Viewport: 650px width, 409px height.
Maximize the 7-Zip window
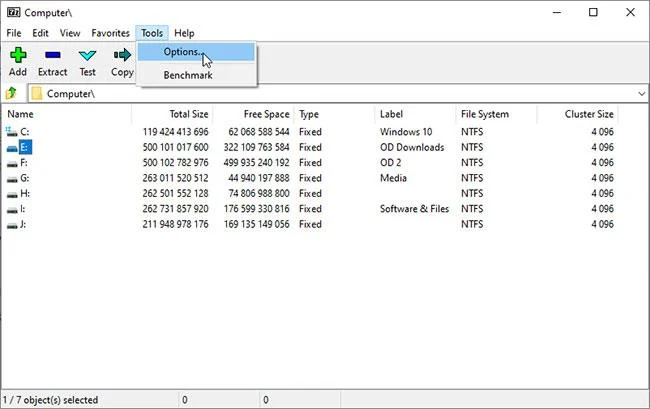coord(593,12)
